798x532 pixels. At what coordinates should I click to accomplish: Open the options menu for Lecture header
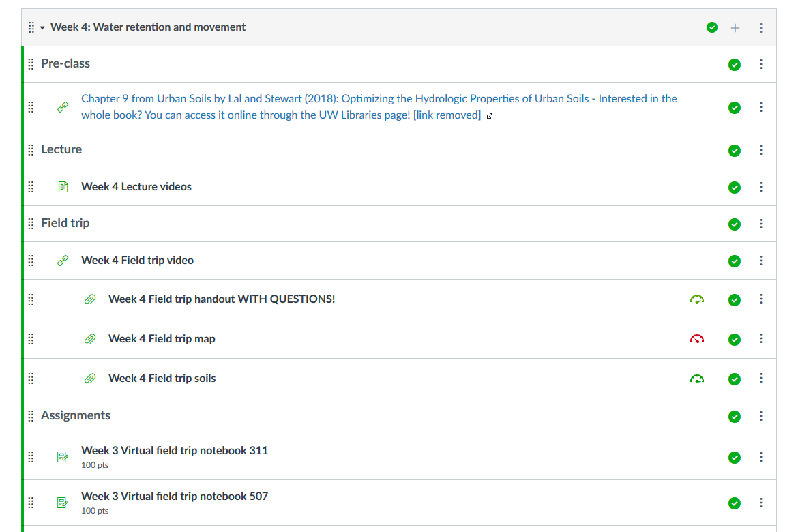(x=761, y=150)
